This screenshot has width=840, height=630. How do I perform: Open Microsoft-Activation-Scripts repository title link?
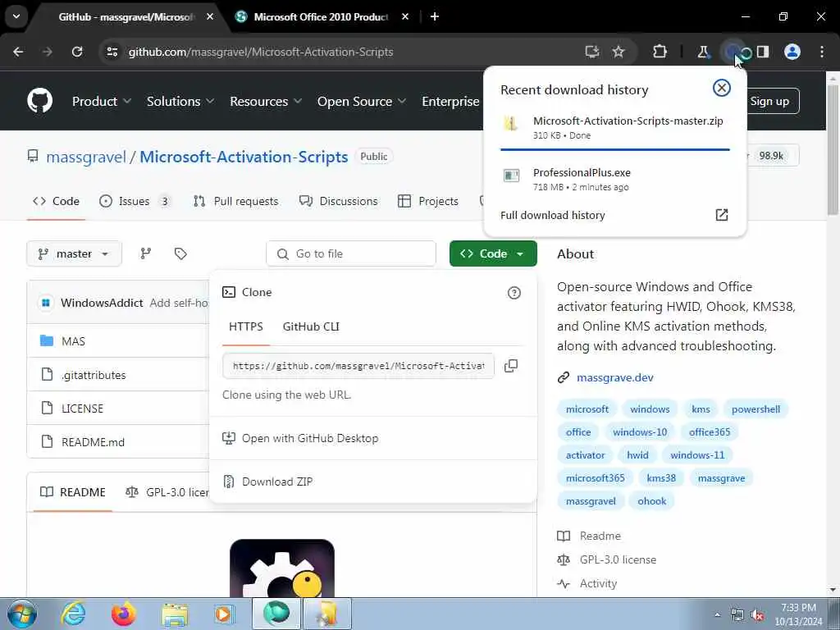(244, 157)
